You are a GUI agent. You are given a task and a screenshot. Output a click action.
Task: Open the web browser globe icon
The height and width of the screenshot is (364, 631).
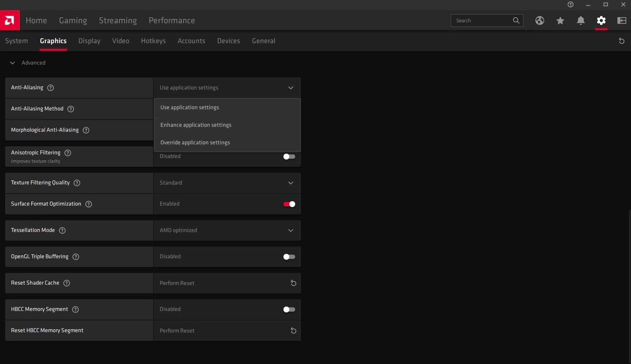[539, 20]
